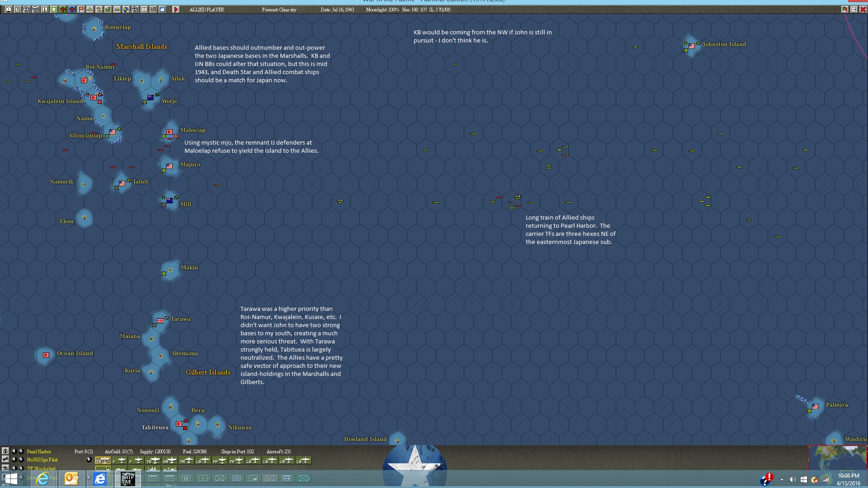Screen dimensions: 868x488
Task: Click the cloud weather icon in top toolbar
Action: point(162,9)
